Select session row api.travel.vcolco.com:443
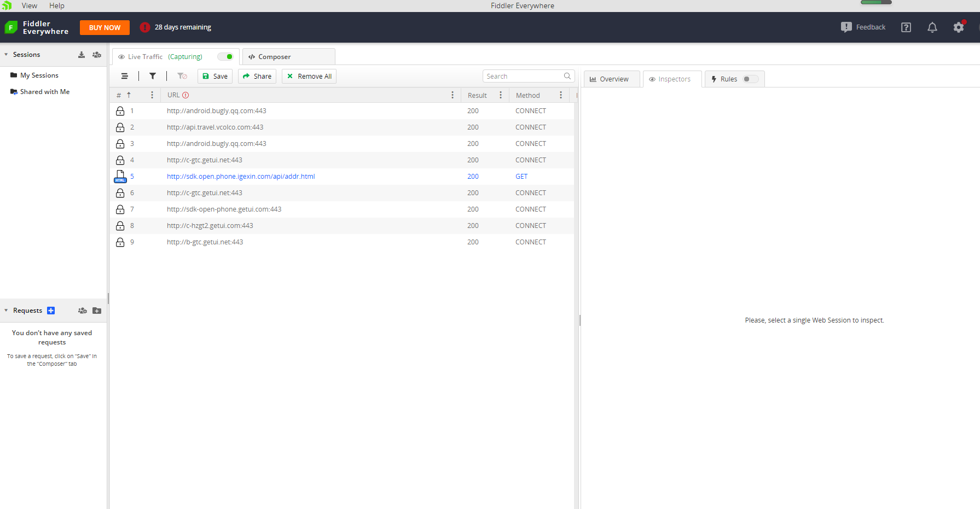 click(x=342, y=127)
